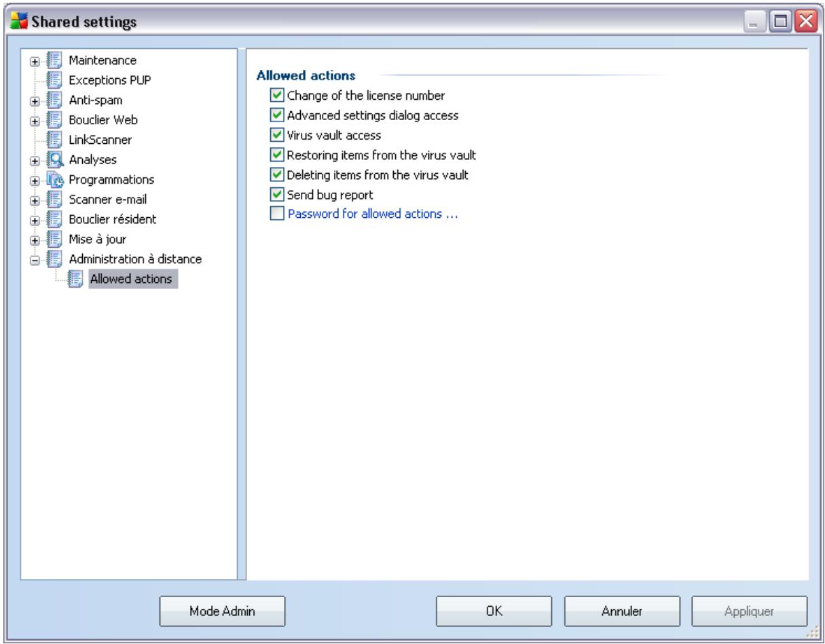Viewport: 825px width, 644px height.
Task: Select the Anti-spam tree item
Action: click(x=96, y=100)
